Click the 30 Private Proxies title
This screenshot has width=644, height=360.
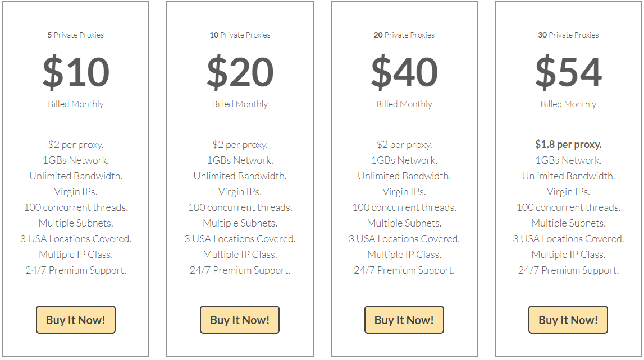click(568, 35)
